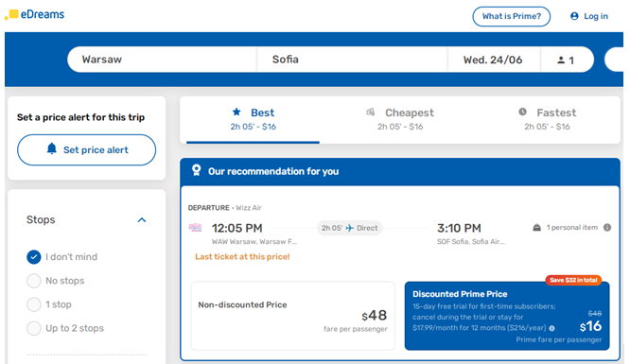630x364 pixels.
Task: Click the money icon on the Cheapest tab
Action: (371, 112)
